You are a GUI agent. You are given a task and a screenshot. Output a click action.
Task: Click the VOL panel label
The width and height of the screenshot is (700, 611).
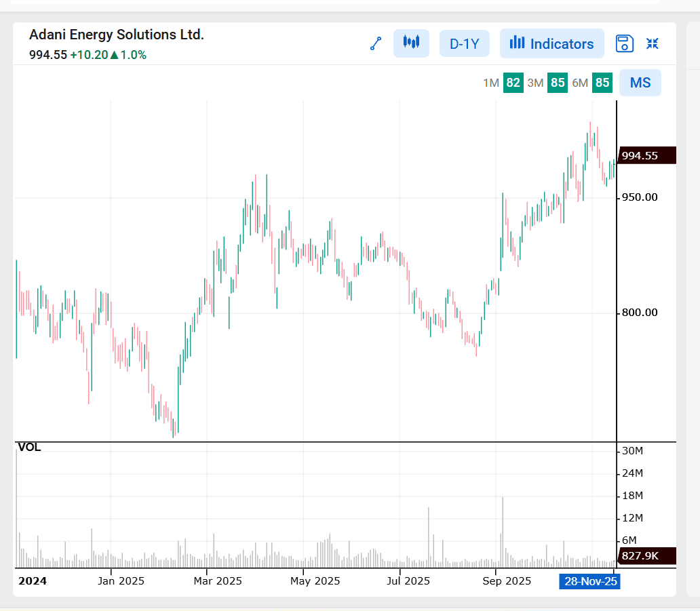click(29, 447)
